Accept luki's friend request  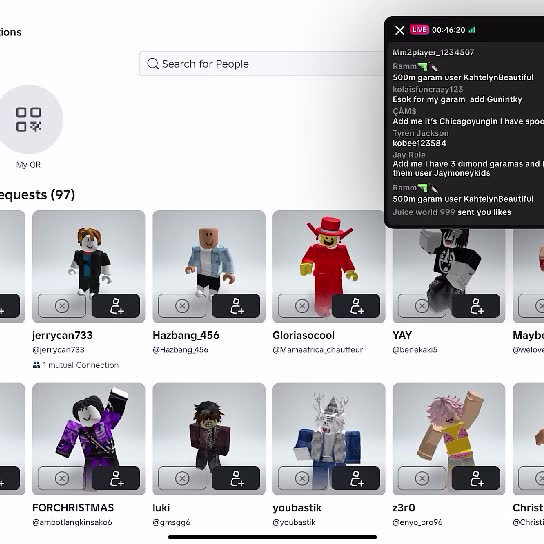click(x=236, y=478)
